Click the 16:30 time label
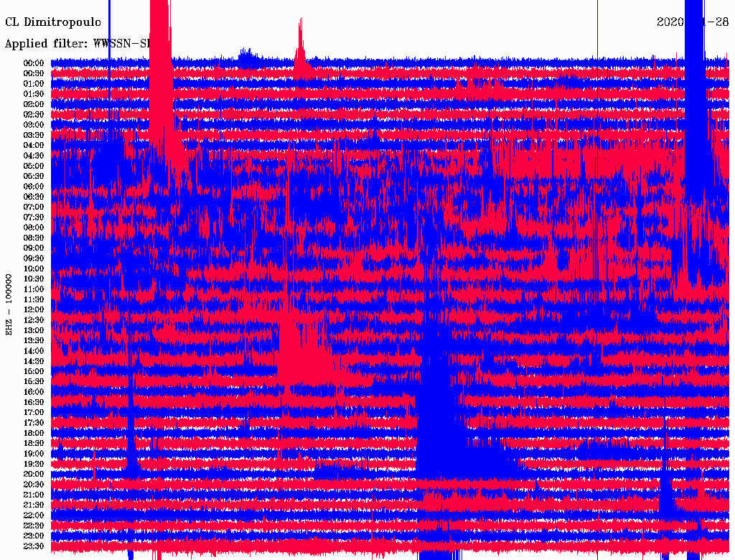735x560 pixels. pos(34,403)
